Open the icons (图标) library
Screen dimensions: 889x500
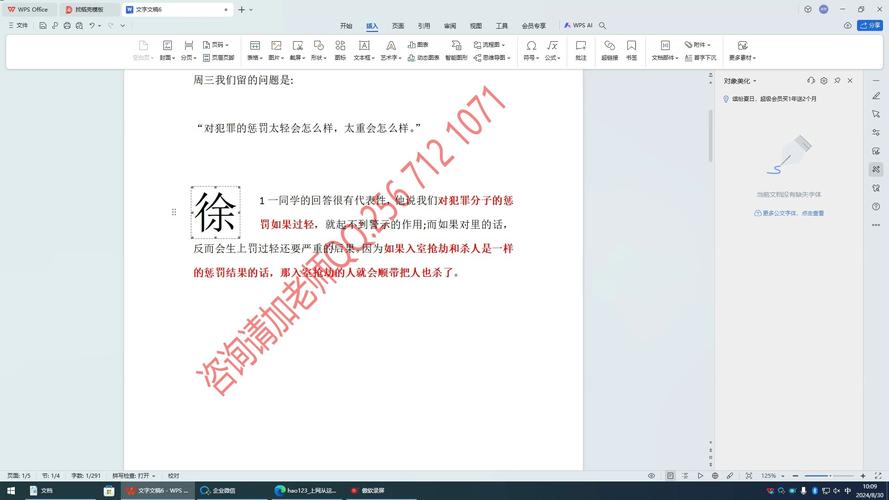(x=340, y=50)
